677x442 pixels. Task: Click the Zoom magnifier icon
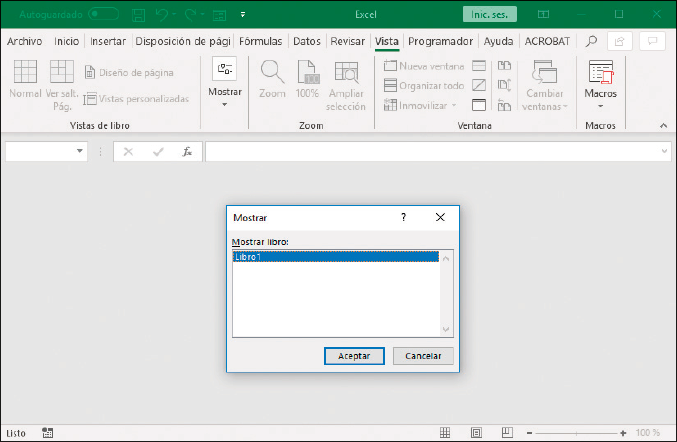click(x=272, y=72)
